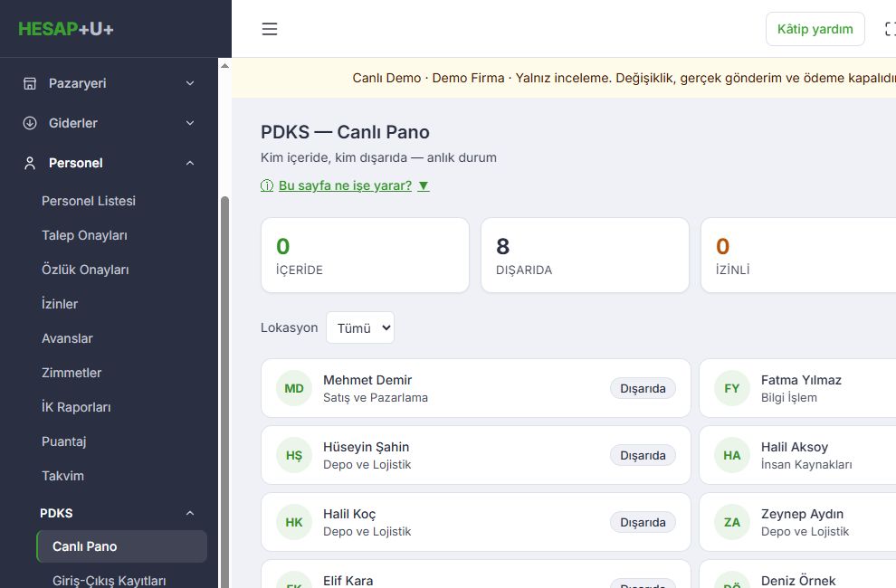Collapse the Personel menu chevron
This screenshot has height=588, width=896.
[x=190, y=163]
